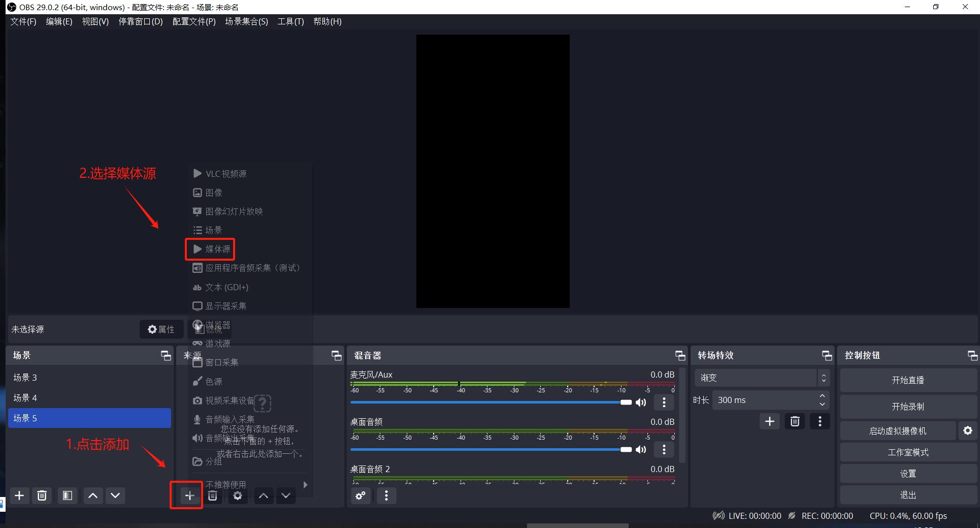The height and width of the screenshot is (528, 980).
Task: Mute the 麦克风/Aux speaker icon
Action: [640, 402]
